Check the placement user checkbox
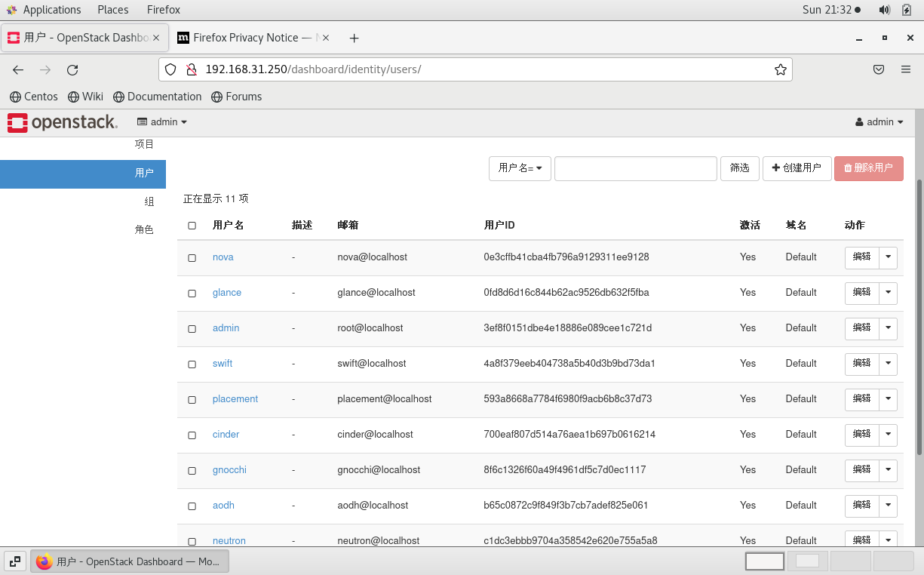The image size is (924, 575). (x=192, y=400)
